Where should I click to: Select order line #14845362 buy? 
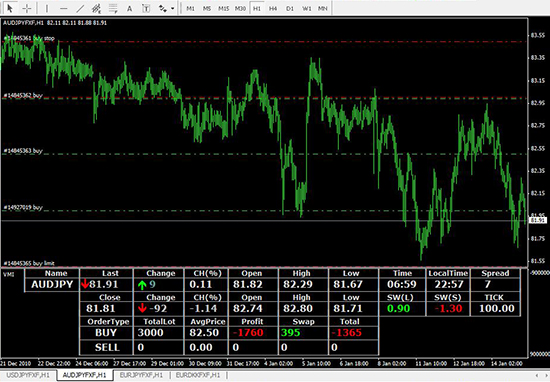pyautogui.click(x=23, y=95)
